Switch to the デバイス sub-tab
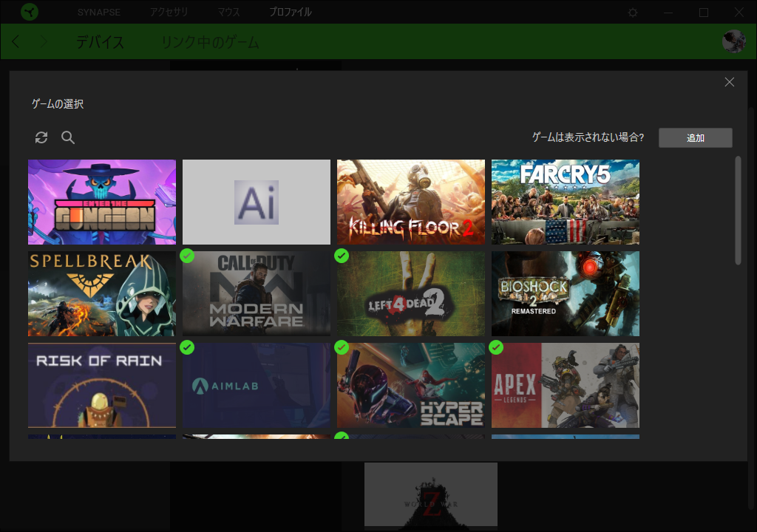Image resolution: width=757 pixels, height=532 pixels. 100,42
